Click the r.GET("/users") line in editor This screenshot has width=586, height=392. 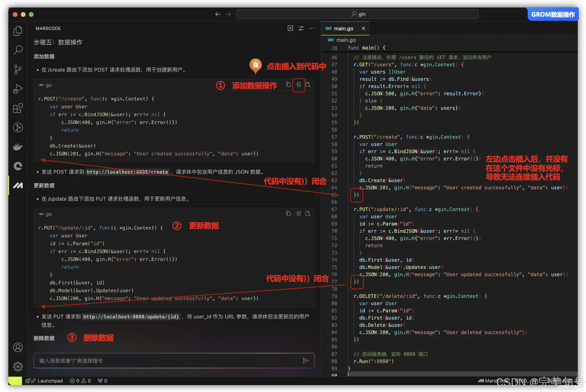[x=409, y=65]
